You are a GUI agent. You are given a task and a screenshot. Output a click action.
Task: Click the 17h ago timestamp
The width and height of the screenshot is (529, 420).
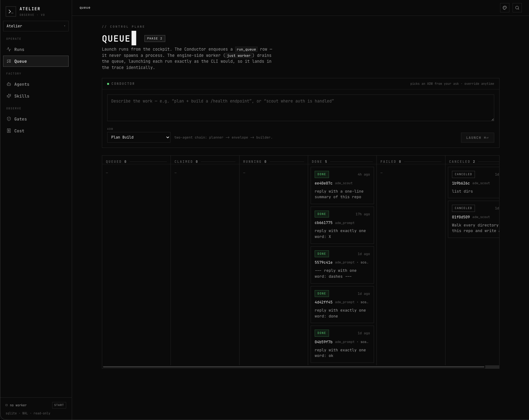(x=363, y=214)
